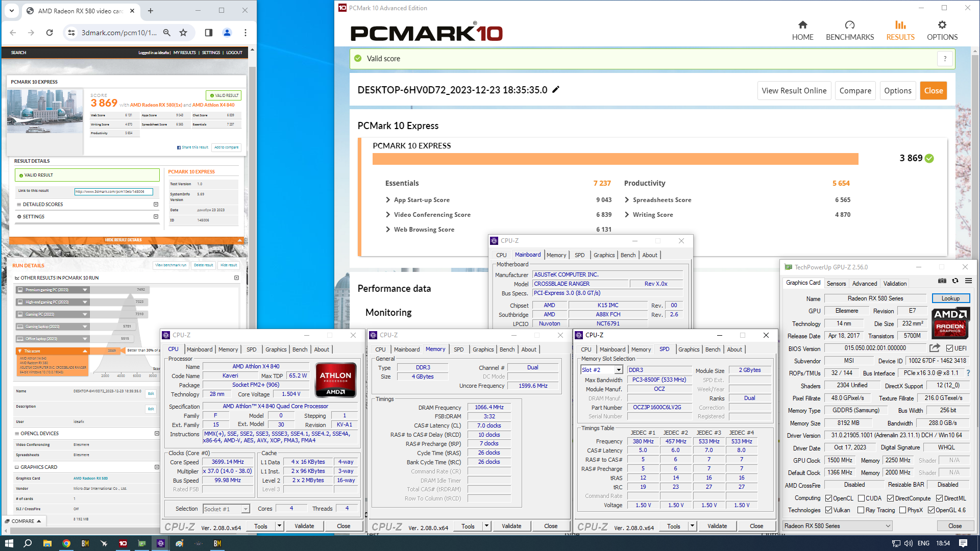Open Bench tab in SPD CPU-Z window

[x=713, y=349]
